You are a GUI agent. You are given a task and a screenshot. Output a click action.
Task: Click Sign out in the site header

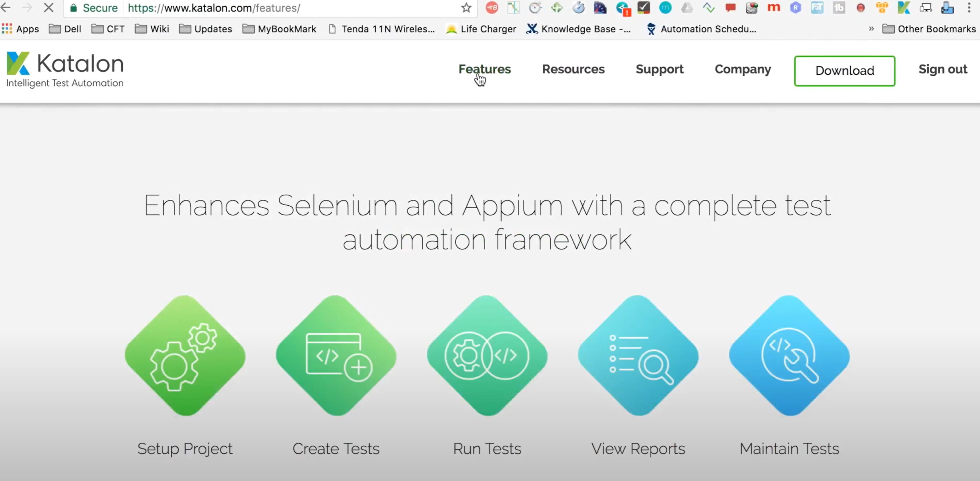coord(943,69)
